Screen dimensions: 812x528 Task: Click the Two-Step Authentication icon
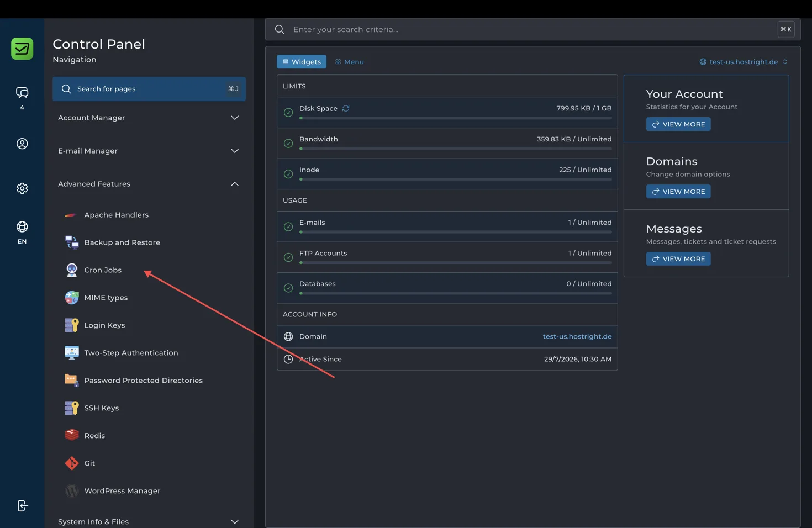tap(72, 353)
